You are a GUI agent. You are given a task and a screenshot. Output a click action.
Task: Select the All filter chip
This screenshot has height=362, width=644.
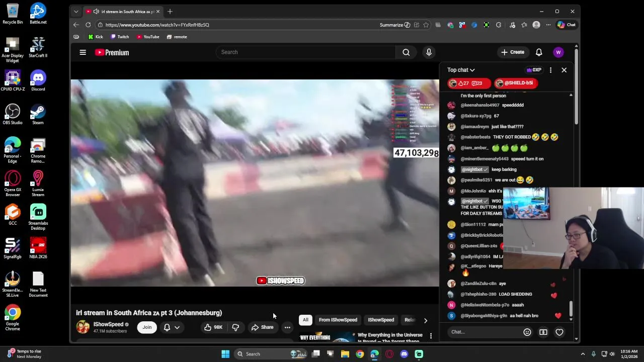click(x=305, y=320)
